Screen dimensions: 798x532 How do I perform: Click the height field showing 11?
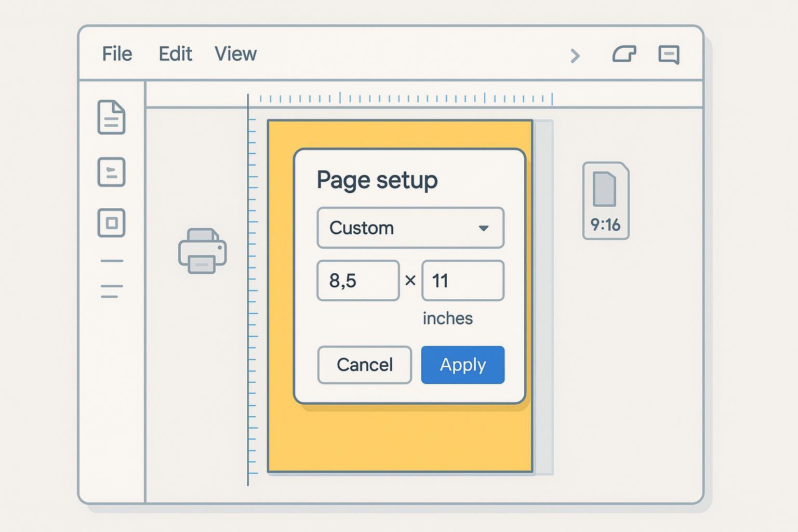point(462,281)
